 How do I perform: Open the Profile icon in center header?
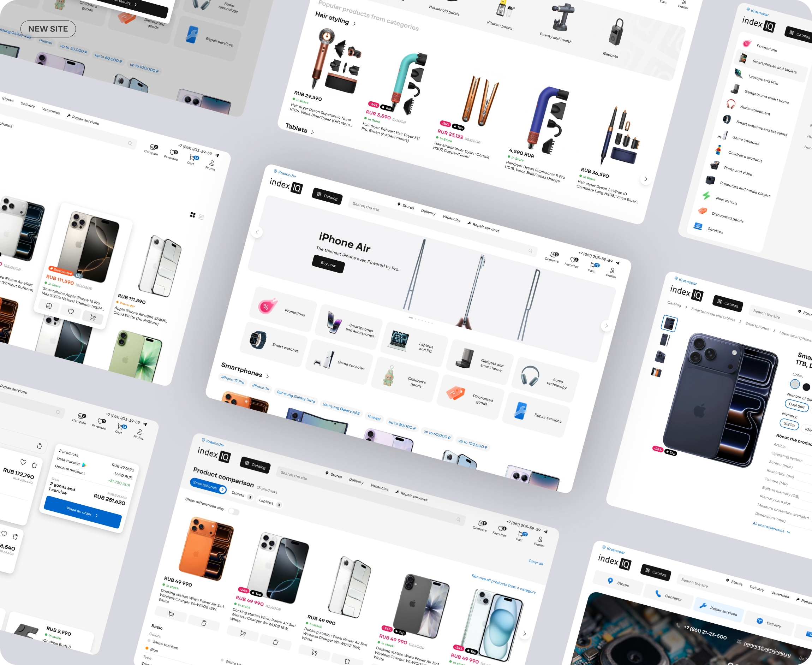tap(612, 271)
